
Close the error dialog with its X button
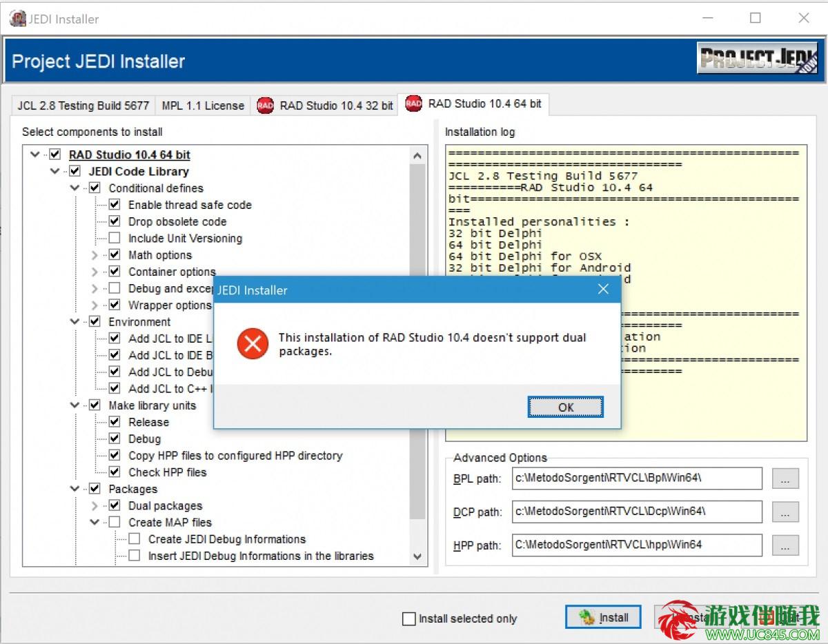[603, 290]
